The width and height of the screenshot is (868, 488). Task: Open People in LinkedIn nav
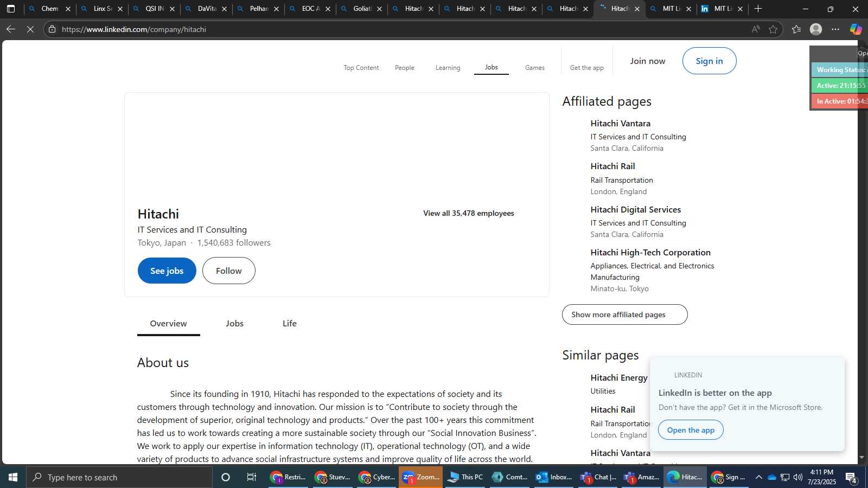tap(404, 68)
